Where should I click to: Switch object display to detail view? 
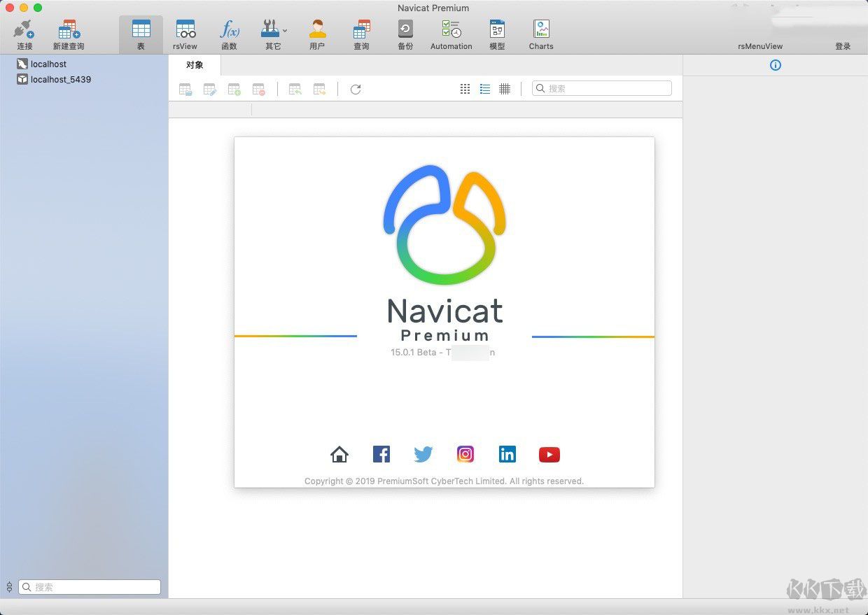coord(505,88)
